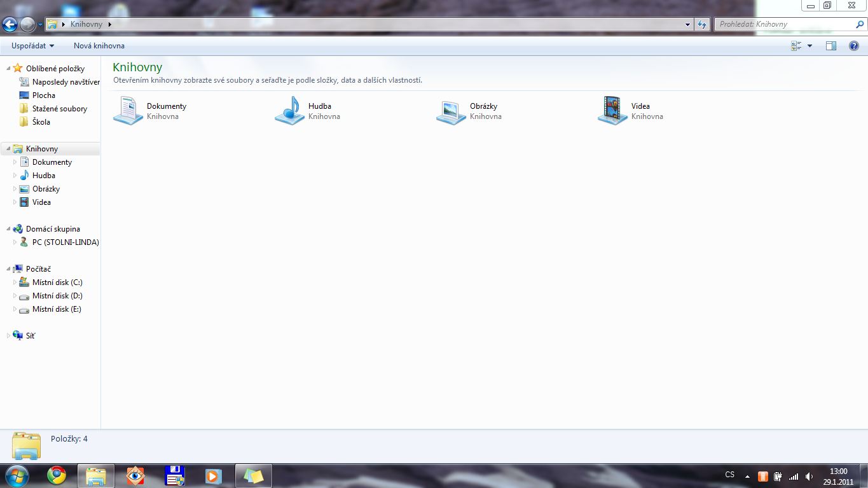Screen dimensions: 868x488
Task: Open the address bar history dropdown
Action: tap(688, 25)
